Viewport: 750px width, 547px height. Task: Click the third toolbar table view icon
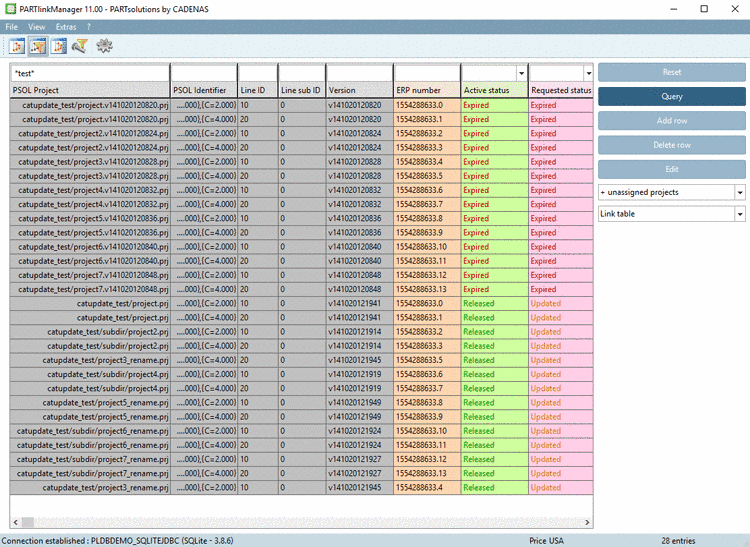[59, 46]
